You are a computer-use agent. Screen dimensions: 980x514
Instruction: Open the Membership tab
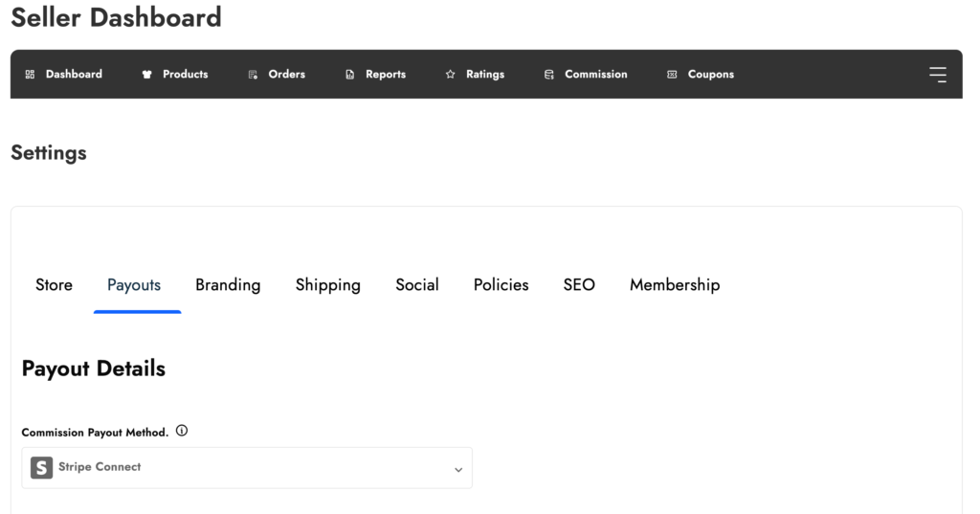(x=675, y=285)
